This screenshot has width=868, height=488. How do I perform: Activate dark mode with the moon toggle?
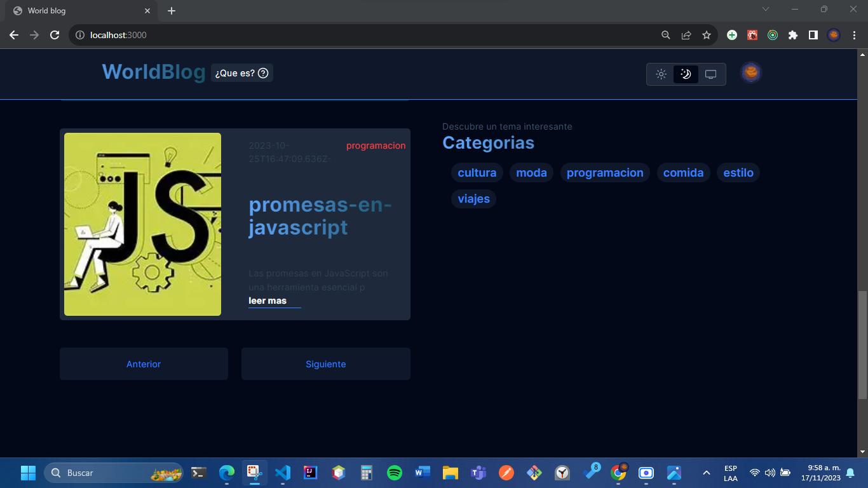(686, 74)
